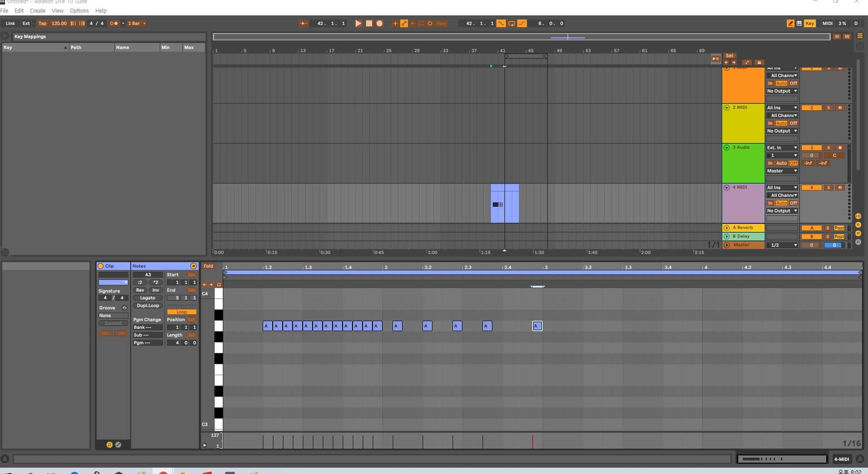Arm the Arrangement Record button
The width and height of the screenshot is (868, 474).
click(x=380, y=23)
